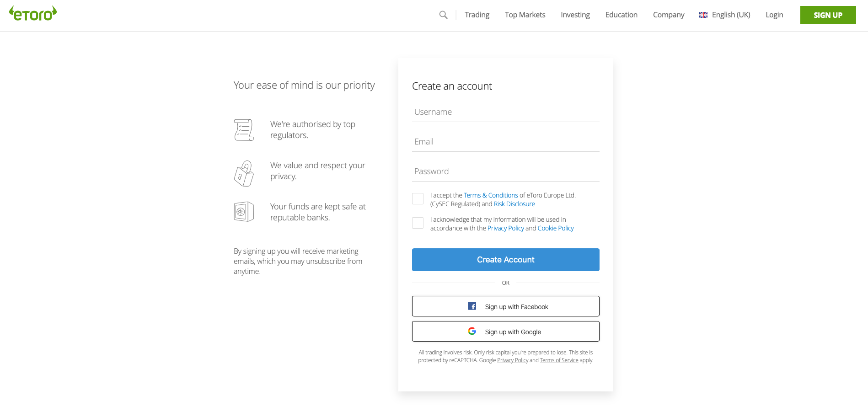Click 'Your ease of mind is our priority' text
The image size is (868, 412).
[304, 86]
